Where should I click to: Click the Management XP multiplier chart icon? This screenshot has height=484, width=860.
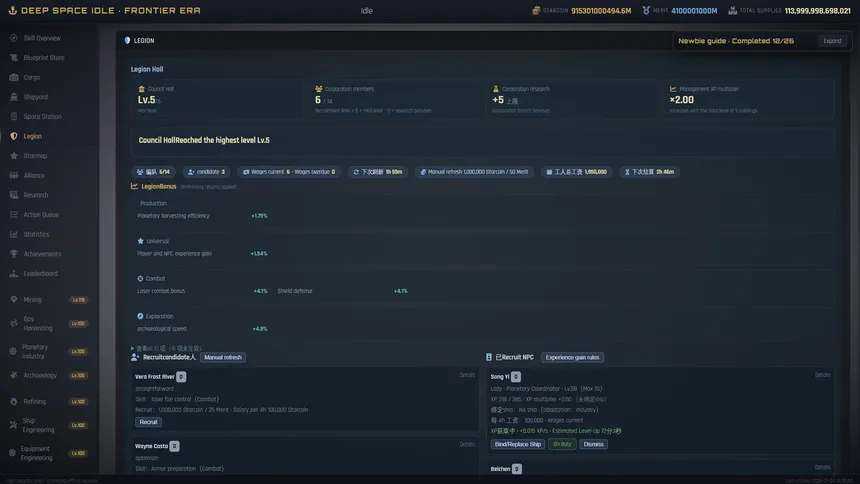(x=673, y=89)
